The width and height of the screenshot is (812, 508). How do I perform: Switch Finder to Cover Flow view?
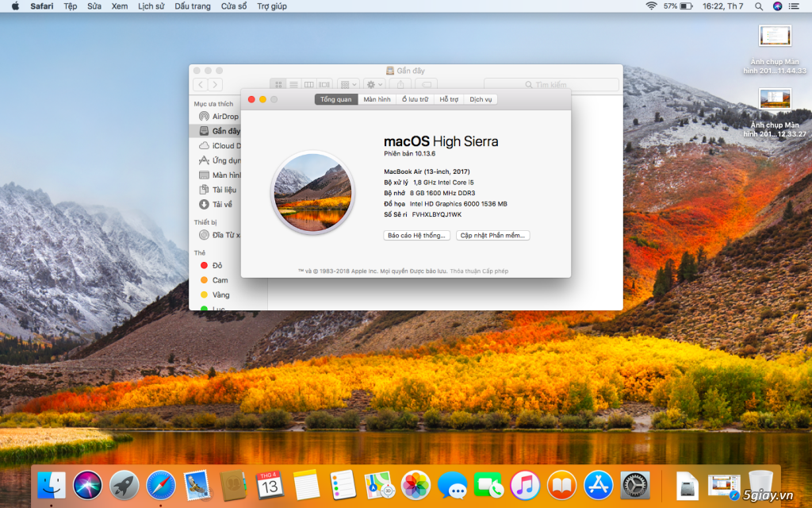[324, 84]
